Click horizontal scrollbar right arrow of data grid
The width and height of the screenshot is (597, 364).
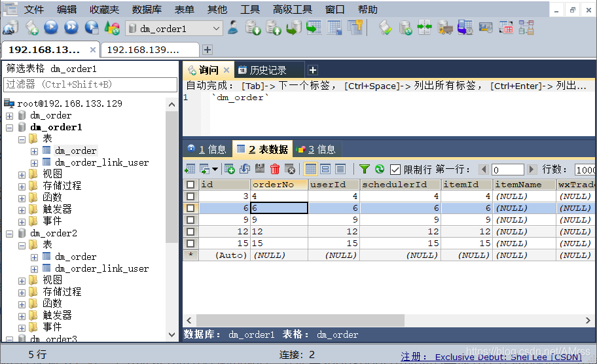click(x=588, y=321)
